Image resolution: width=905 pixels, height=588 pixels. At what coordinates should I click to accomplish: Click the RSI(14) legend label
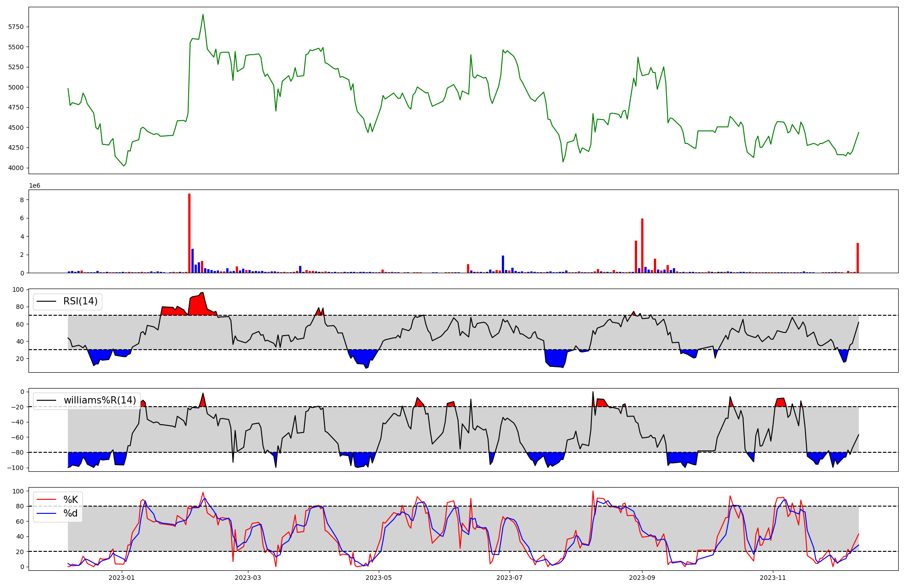point(80,301)
